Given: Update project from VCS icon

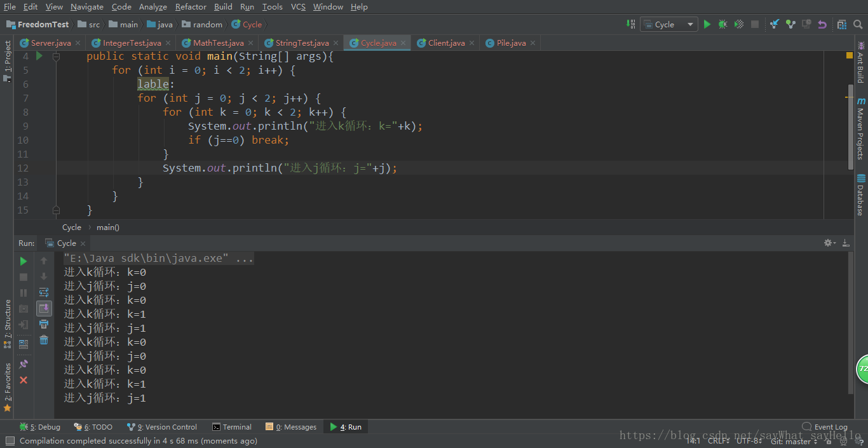Looking at the screenshot, I should [x=775, y=24].
